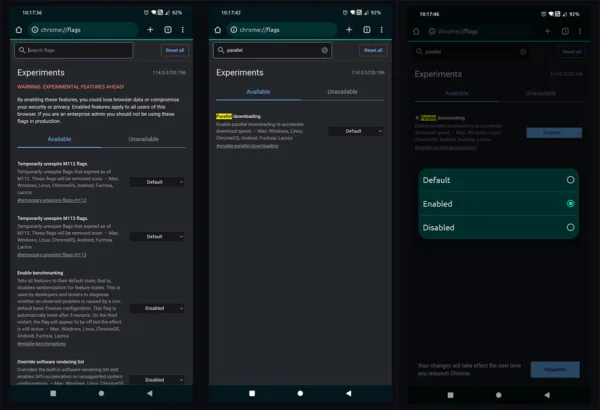This screenshot has width=600, height=410.
Task: Focus search field containing 'parallel', middle phone
Action: (x=272, y=50)
